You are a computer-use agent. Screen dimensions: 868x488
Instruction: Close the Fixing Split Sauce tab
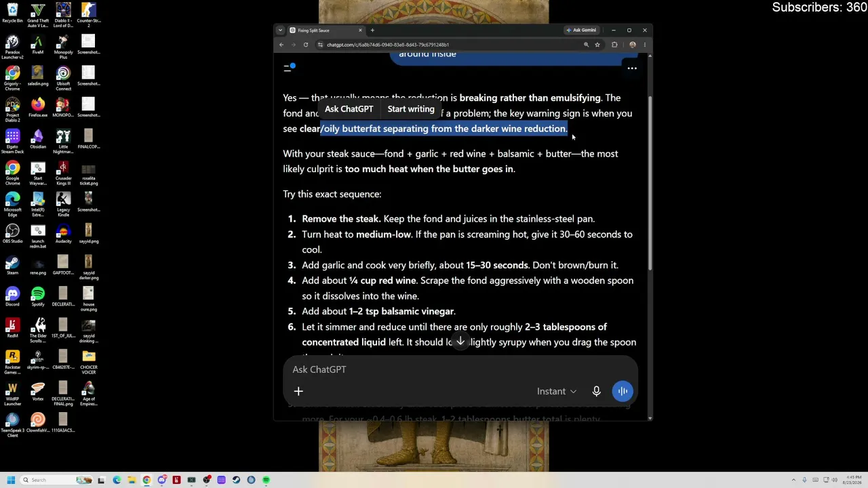tap(360, 30)
